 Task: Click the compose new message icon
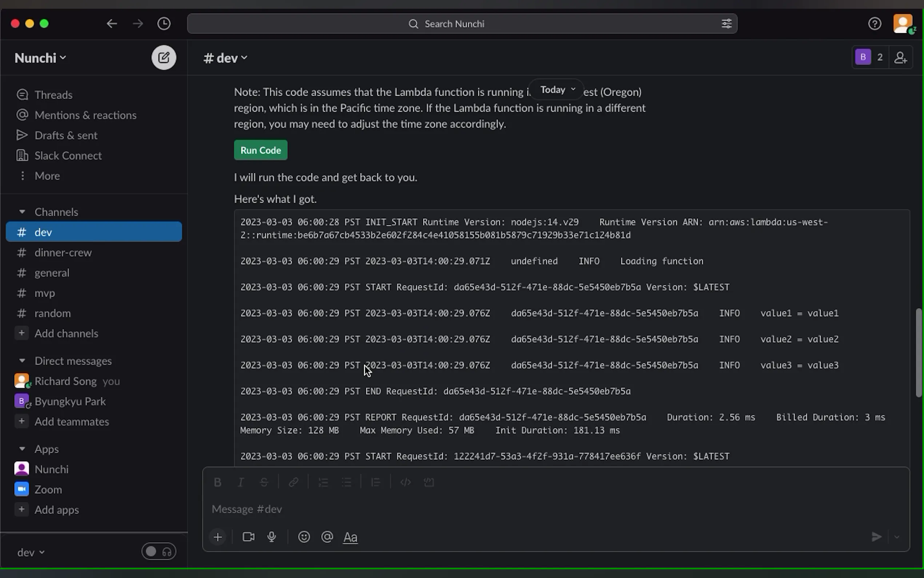click(x=163, y=58)
